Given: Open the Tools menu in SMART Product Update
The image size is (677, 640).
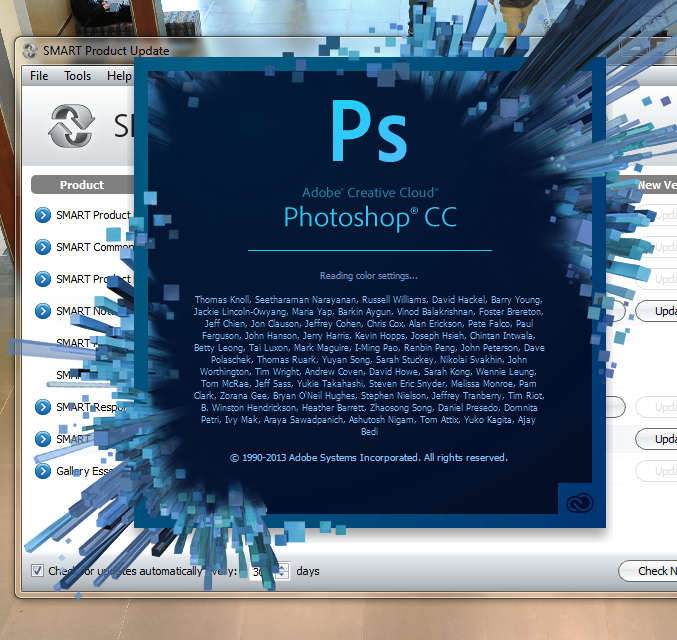Looking at the screenshot, I should pos(78,76).
